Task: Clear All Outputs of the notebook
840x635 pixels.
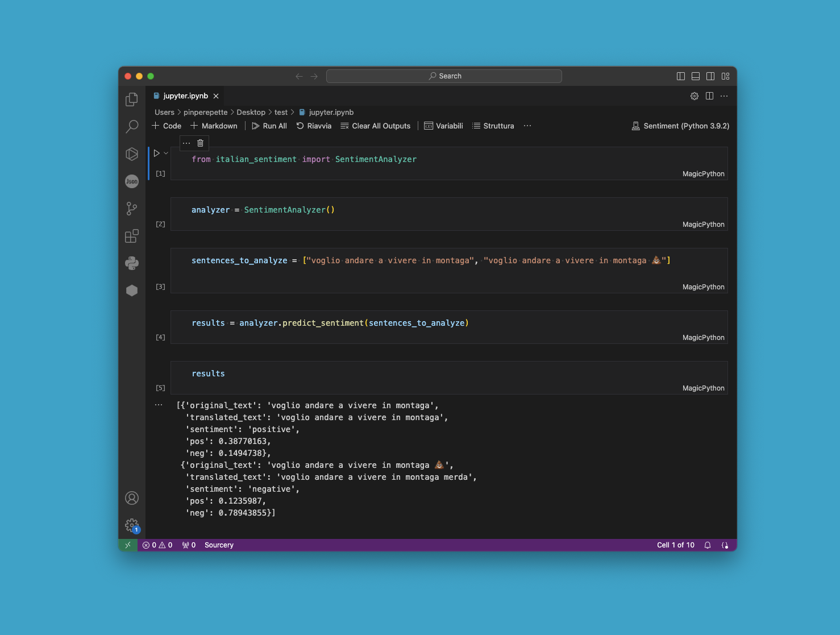Action: point(375,126)
